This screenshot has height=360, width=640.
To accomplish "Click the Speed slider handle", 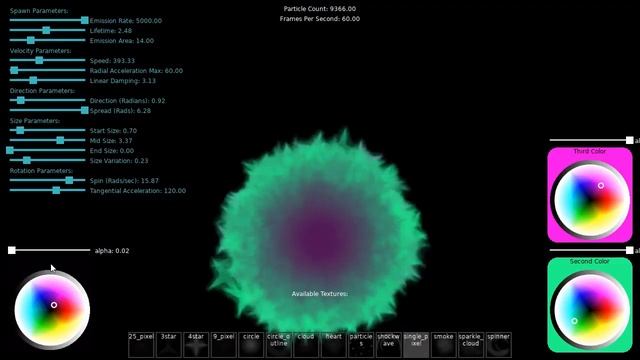I will click(39, 60).
